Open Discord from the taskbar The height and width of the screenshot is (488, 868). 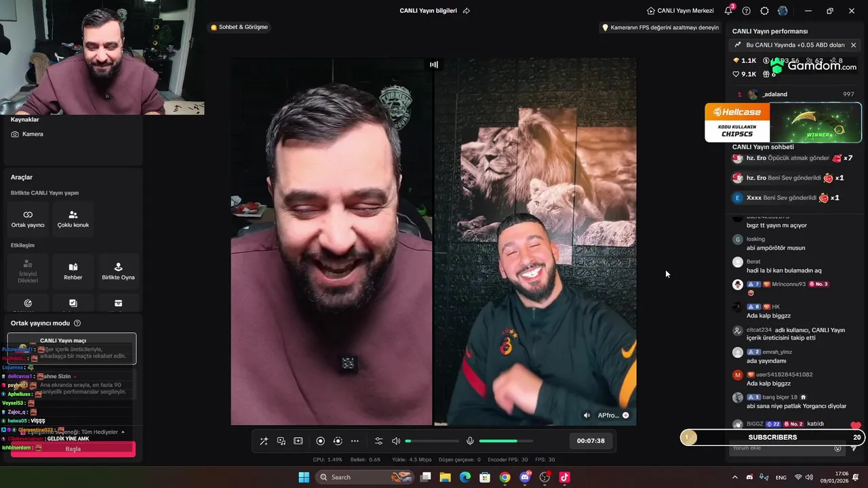(525, 477)
